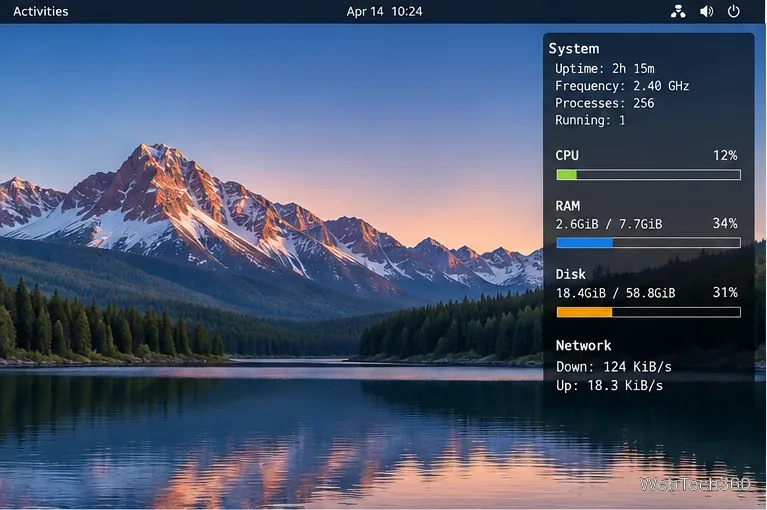Viewport: 767px width, 510px height.
Task: Click the Network heading
Action: tap(584, 346)
